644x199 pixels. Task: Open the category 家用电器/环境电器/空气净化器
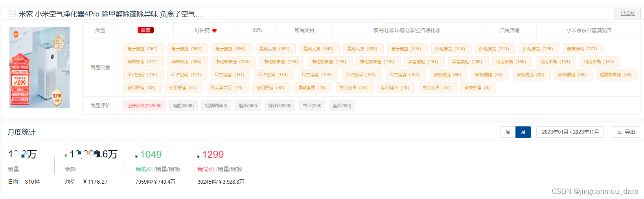pos(407,30)
